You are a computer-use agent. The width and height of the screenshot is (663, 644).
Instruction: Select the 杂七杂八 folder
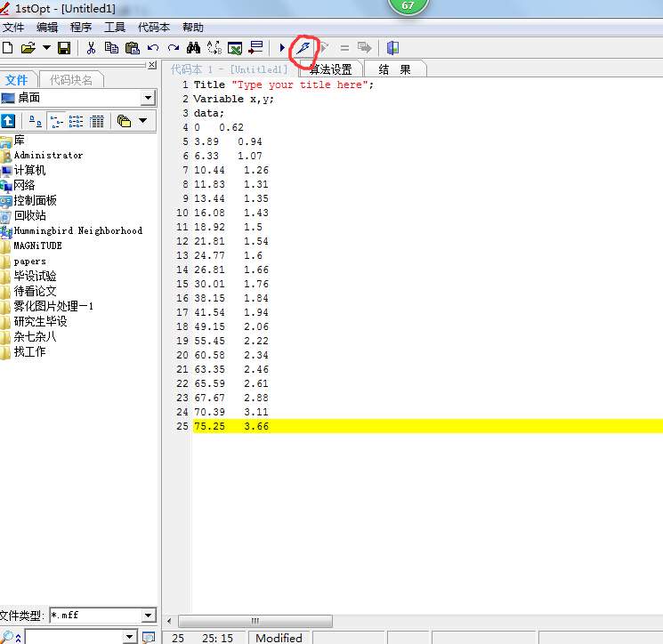point(35,336)
